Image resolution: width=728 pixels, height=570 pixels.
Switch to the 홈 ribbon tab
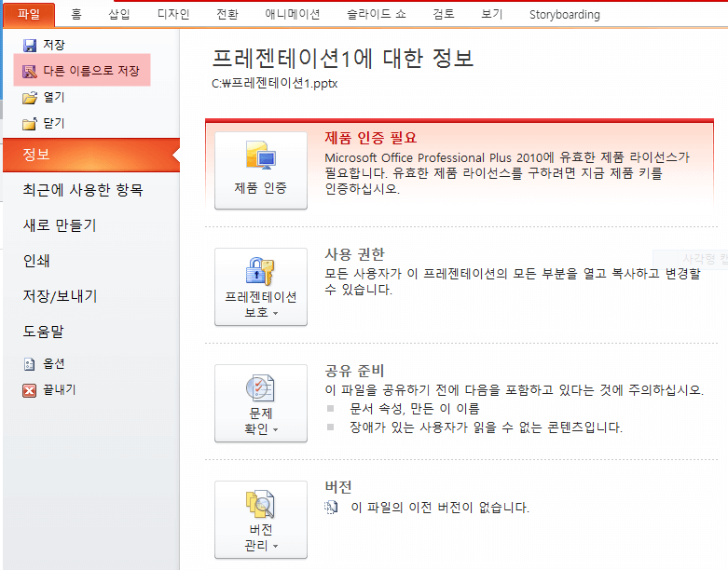point(76,14)
